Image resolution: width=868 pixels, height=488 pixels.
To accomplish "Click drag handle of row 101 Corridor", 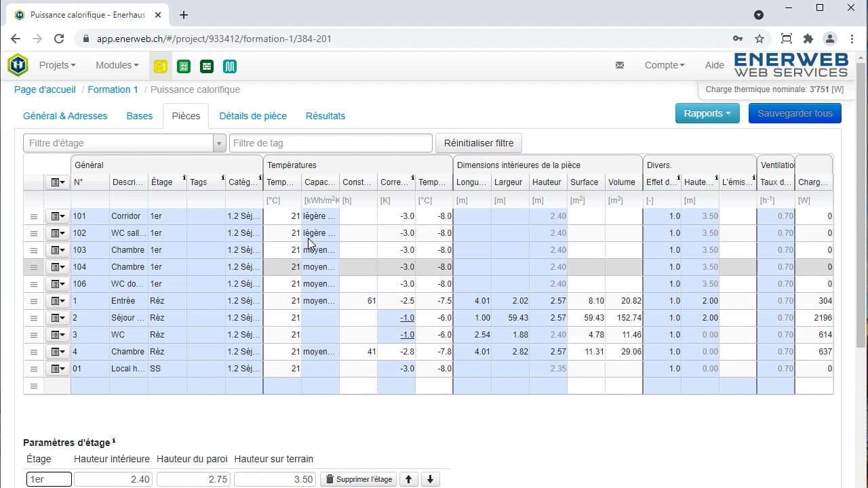I will [x=33, y=216].
